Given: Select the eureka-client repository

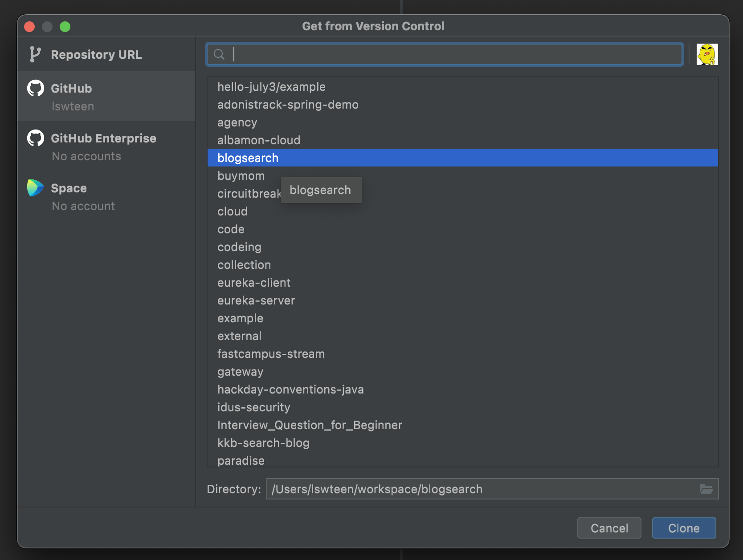Looking at the screenshot, I should coord(462,282).
